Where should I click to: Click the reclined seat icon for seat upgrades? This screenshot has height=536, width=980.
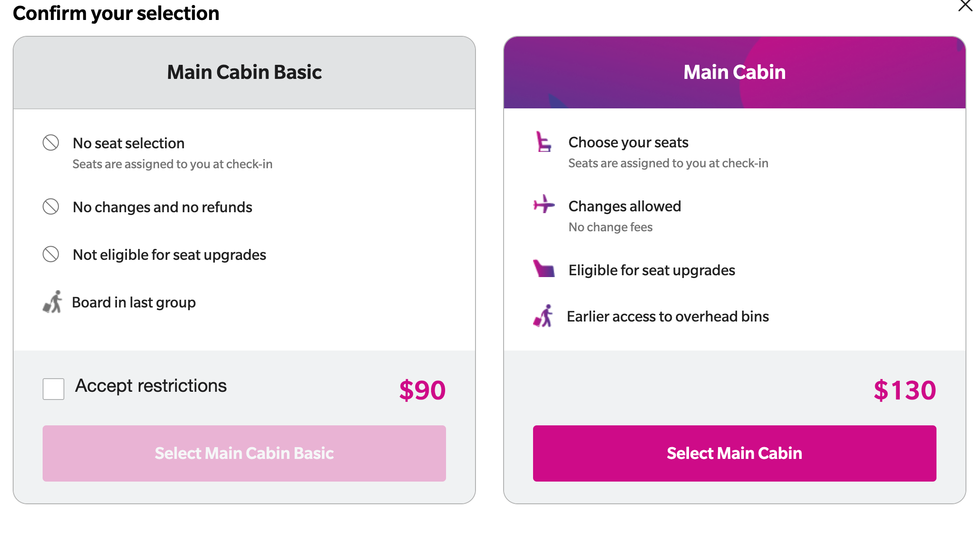pyautogui.click(x=544, y=269)
